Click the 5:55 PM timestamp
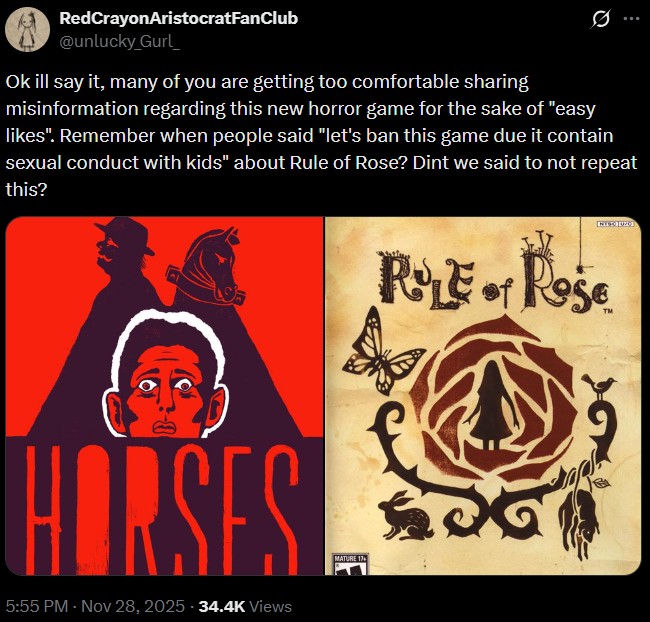Image resolution: width=650 pixels, height=622 pixels. point(37,606)
